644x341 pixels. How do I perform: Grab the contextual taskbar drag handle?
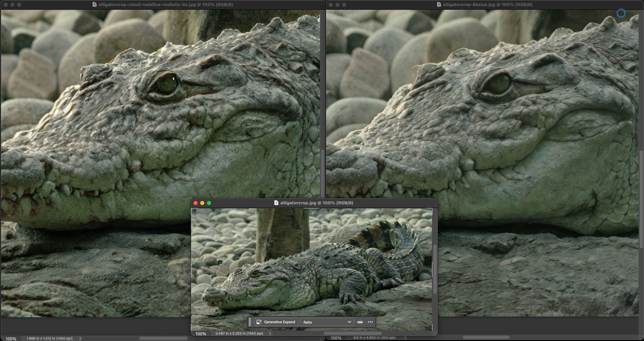(x=250, y=322)
